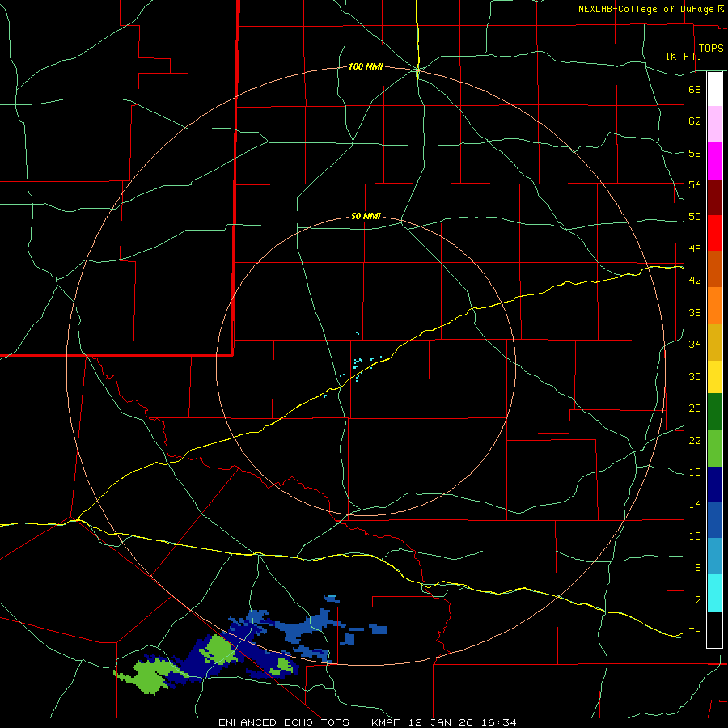Click the Enhanced Echo Tops KMAF caption
The width and height of the screenshot is (728, 728).
tap(367, 722)
